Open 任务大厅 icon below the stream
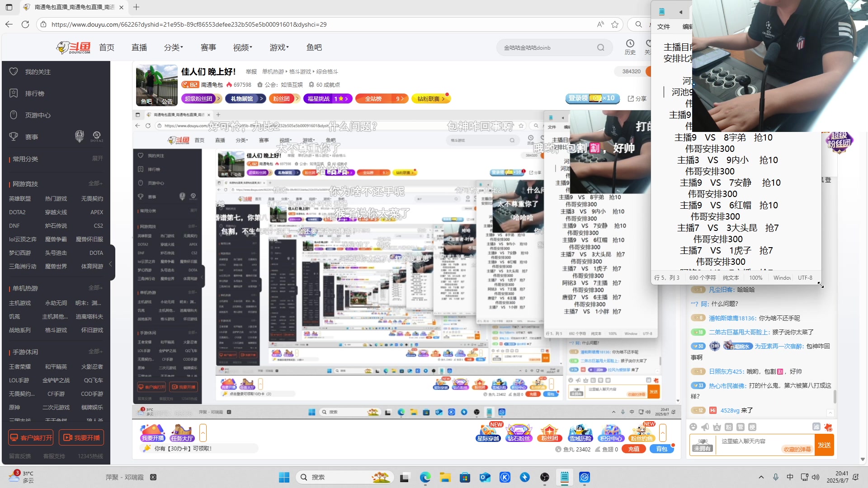This screenshot has height=488, width=868. coord(182,432)
